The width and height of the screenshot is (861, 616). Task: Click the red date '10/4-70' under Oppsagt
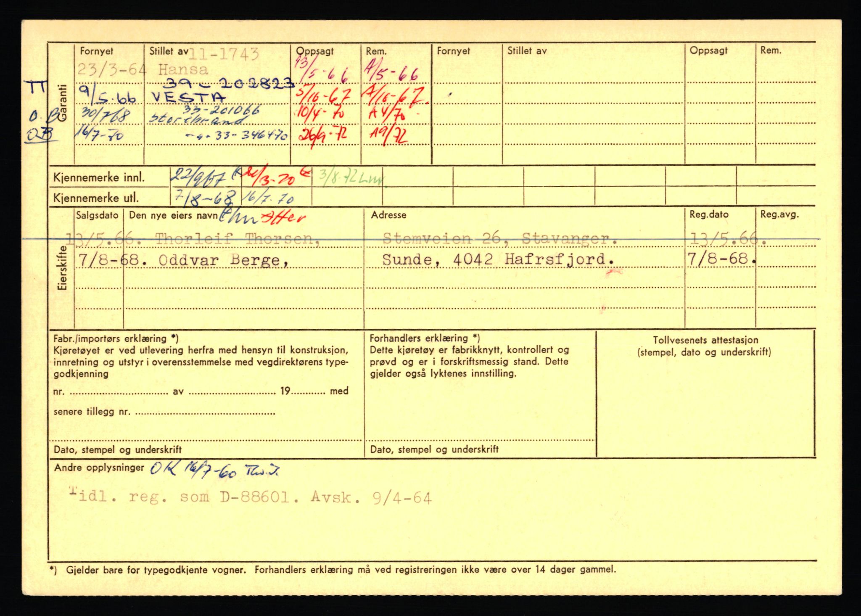(x=320, y=114)
